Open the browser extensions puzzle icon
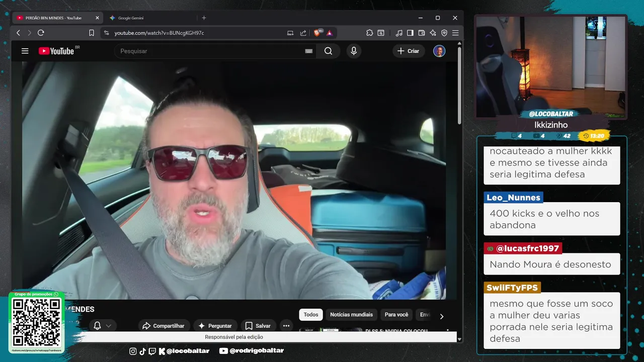Screen dimensions: 644x362 (370, 33)
